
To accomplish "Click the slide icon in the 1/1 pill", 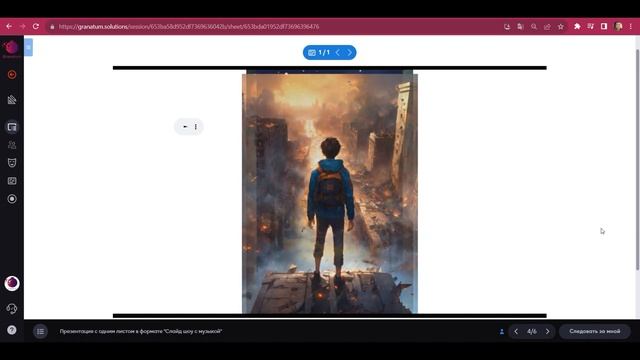I will click(312, 53).
